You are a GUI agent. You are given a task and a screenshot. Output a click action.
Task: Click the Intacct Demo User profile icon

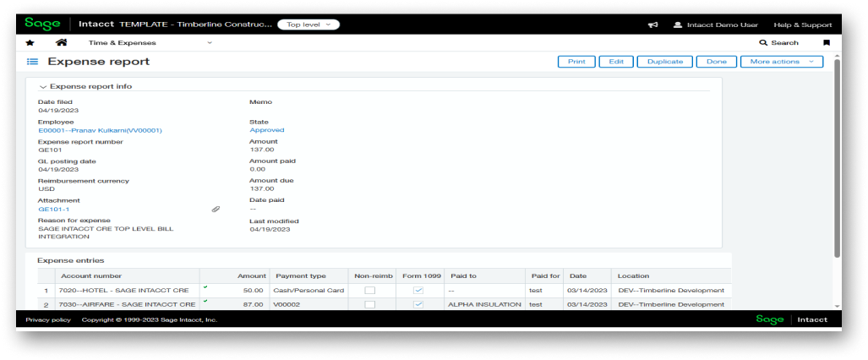tap(677, 25)
